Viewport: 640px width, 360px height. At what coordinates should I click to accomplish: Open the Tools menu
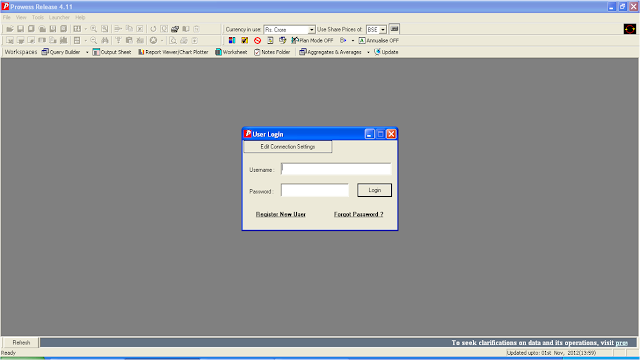tap(38, 18)
